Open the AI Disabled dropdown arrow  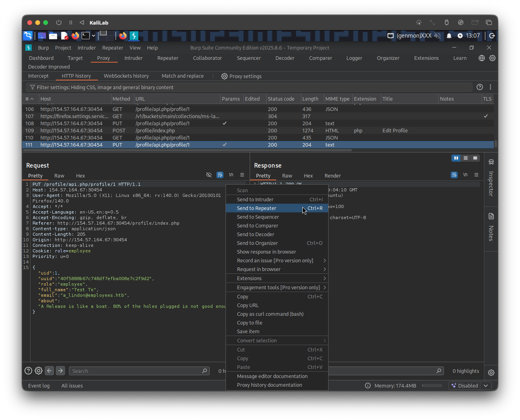pos(486,386)
